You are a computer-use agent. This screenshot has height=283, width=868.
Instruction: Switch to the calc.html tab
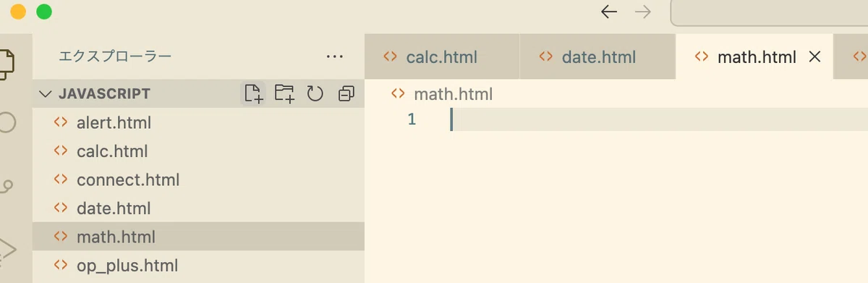pyautogui.click(x=442, y=56)
